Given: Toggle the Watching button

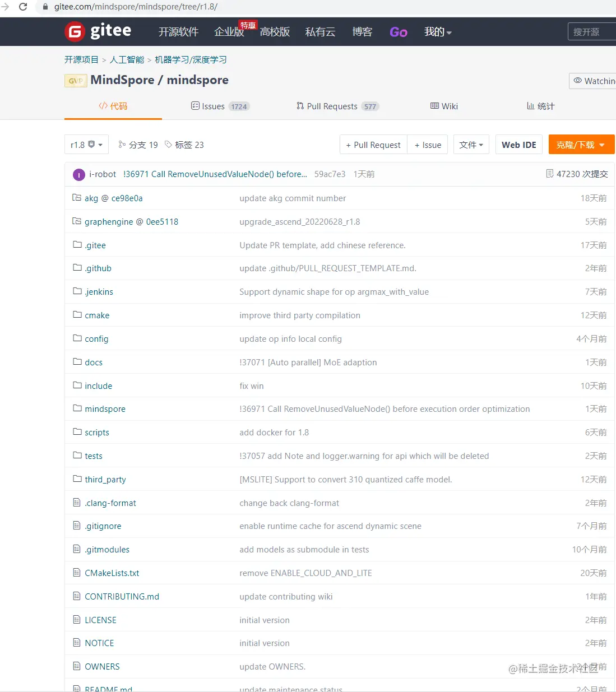Looking at the screenshot, I should point(593,81).
